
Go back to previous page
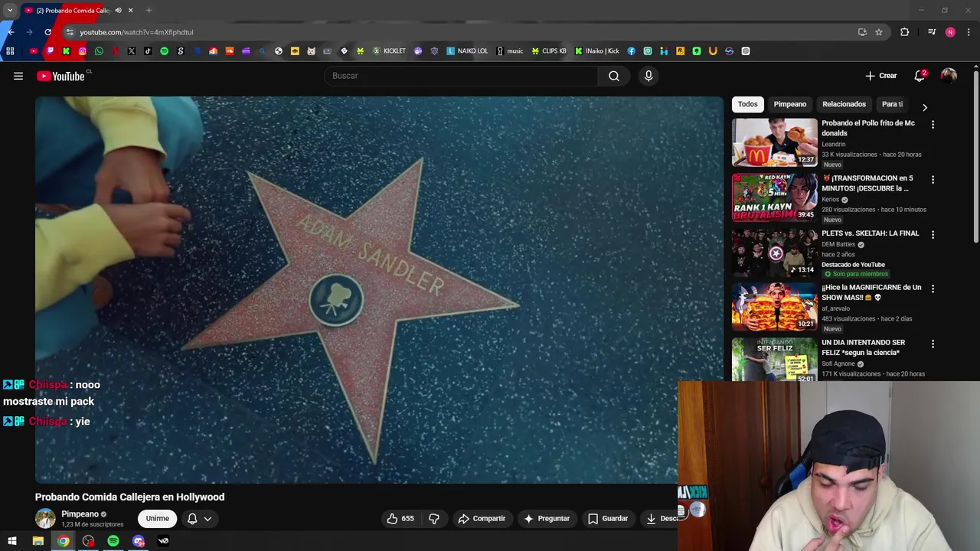coord(11,32)
